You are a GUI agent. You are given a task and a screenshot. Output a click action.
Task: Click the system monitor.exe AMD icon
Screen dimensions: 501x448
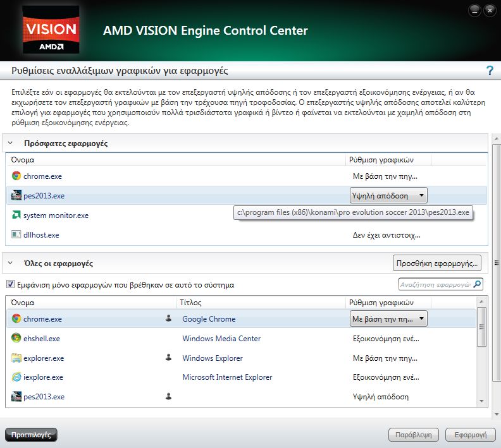click(x=16, y=215)
